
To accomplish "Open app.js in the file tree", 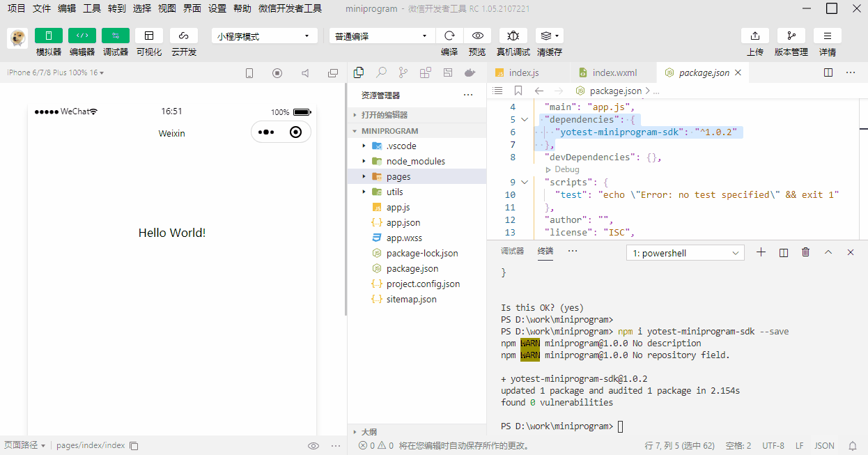I will pos(417,207).
